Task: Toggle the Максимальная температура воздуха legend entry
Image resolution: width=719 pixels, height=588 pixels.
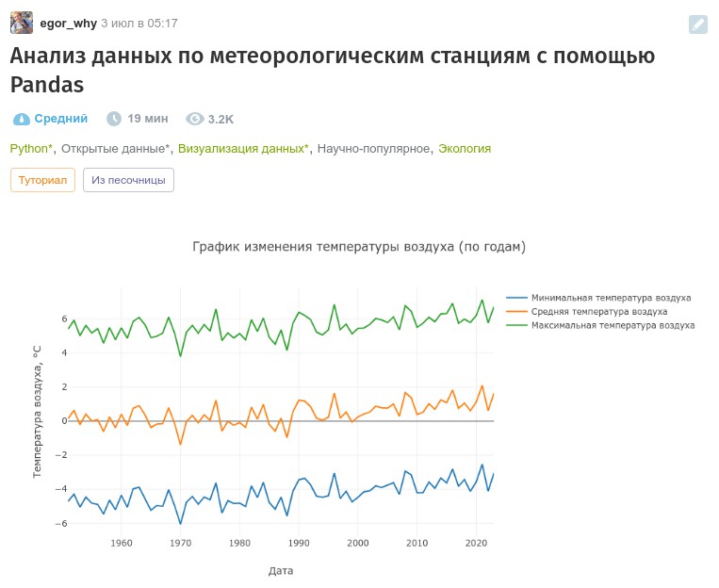Action: point(613,325)
